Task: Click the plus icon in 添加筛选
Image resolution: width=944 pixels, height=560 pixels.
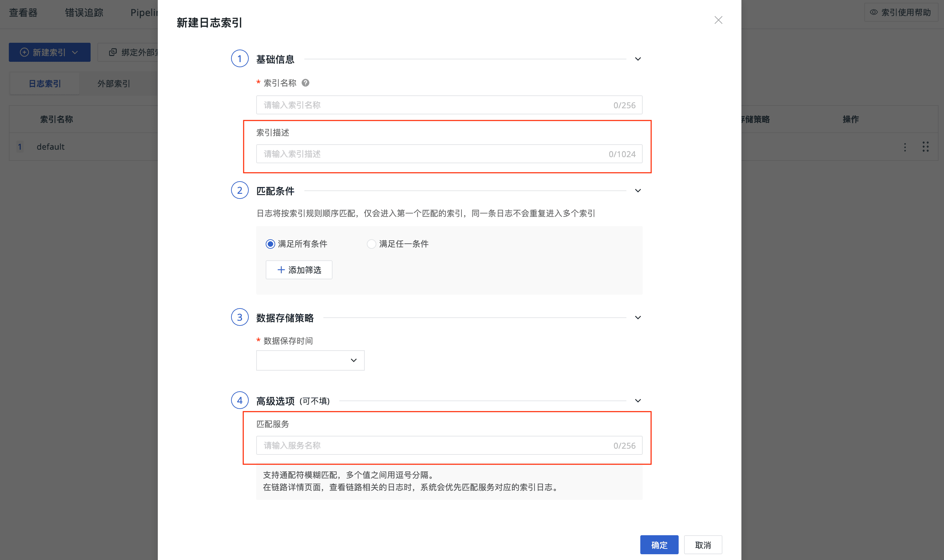Action: pyautogui.click(x=281, y=270)
